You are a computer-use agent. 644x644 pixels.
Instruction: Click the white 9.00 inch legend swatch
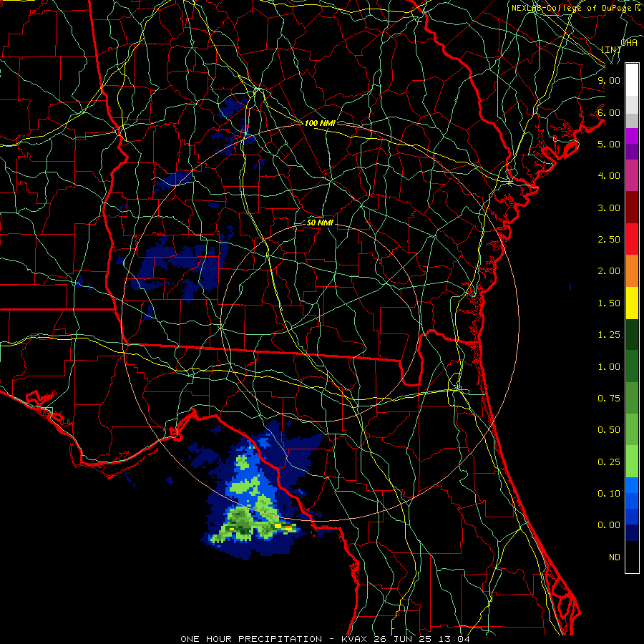(632, 80)
